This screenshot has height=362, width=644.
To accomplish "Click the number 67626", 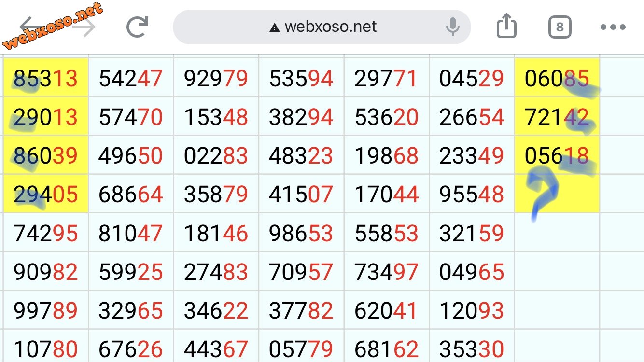I will 131,349.
